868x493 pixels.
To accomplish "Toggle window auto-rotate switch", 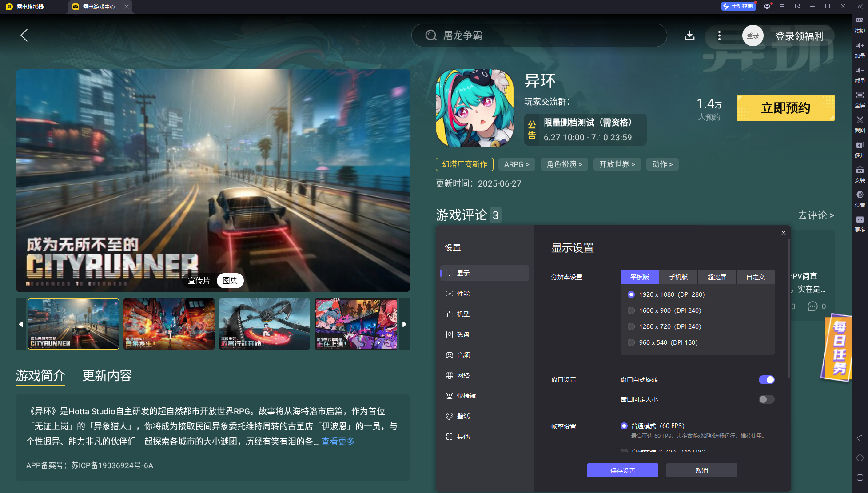I will pos(766,380).
